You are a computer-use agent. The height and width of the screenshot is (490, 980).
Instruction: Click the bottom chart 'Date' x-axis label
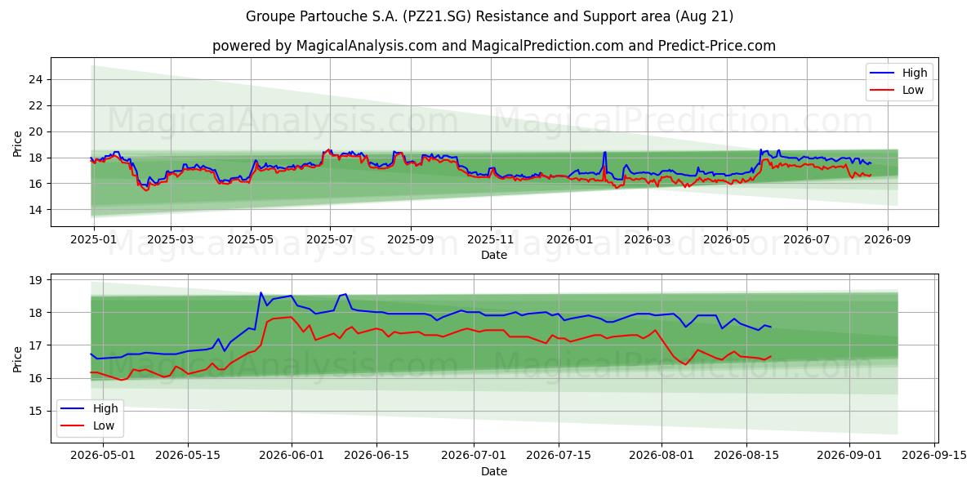click(x=494, y=471)
